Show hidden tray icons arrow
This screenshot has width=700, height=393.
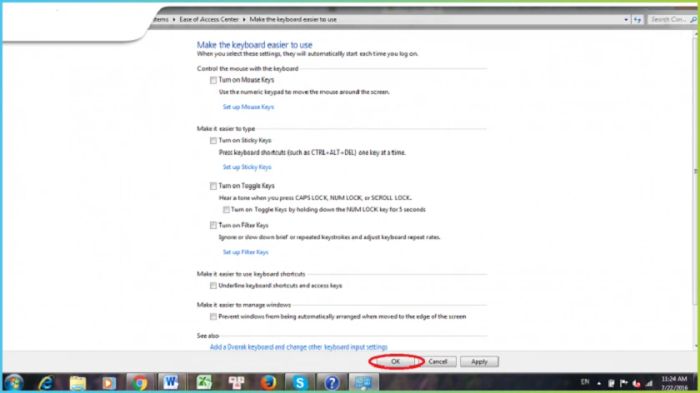pyautogui.click(x=599, y=383)
